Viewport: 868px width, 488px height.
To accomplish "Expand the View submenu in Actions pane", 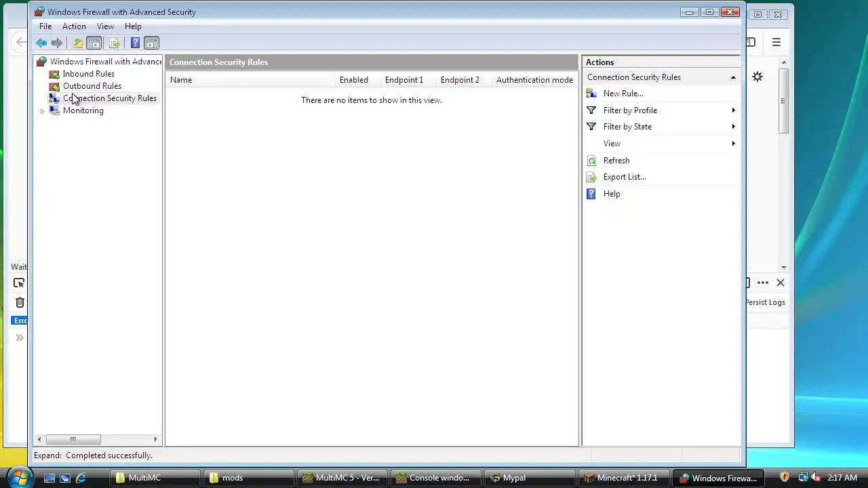I will click(661, 144).
